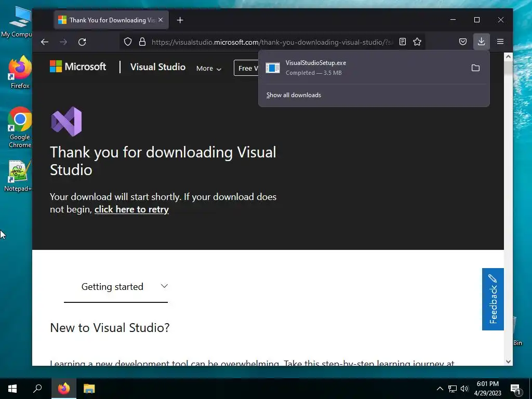Show VisualStudioSetup.exe in folder

[x=475, y=68]
